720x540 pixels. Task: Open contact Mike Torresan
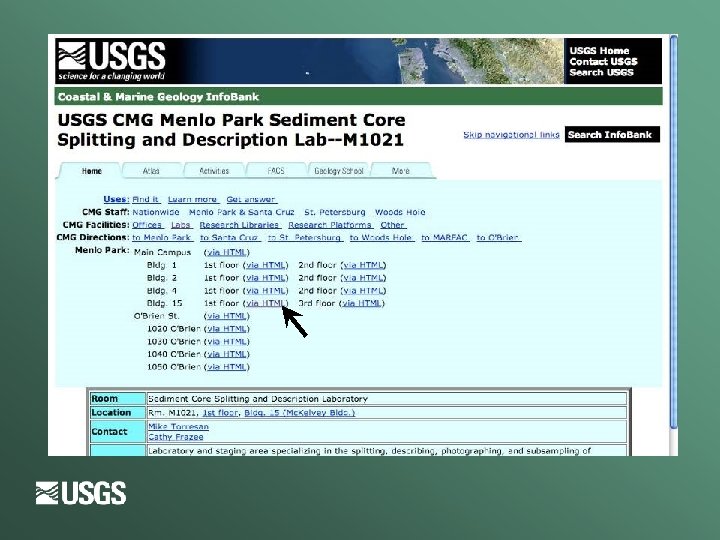(178, 427)
